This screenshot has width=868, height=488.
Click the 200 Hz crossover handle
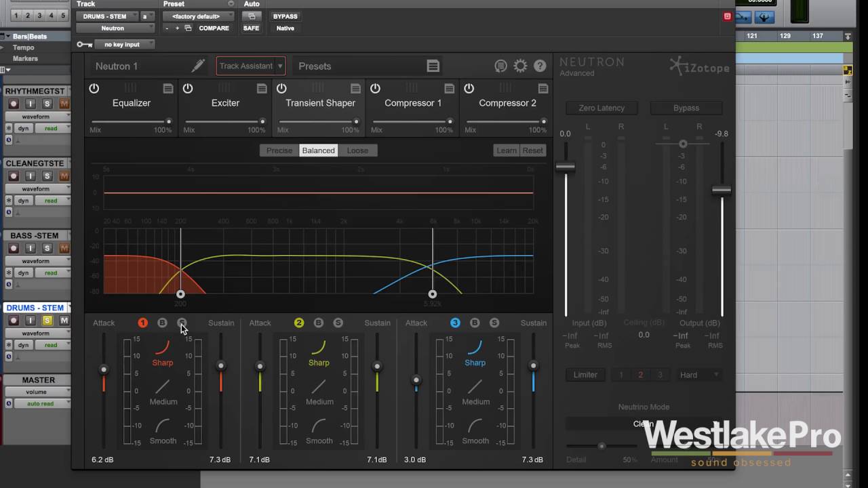point(180,294)
